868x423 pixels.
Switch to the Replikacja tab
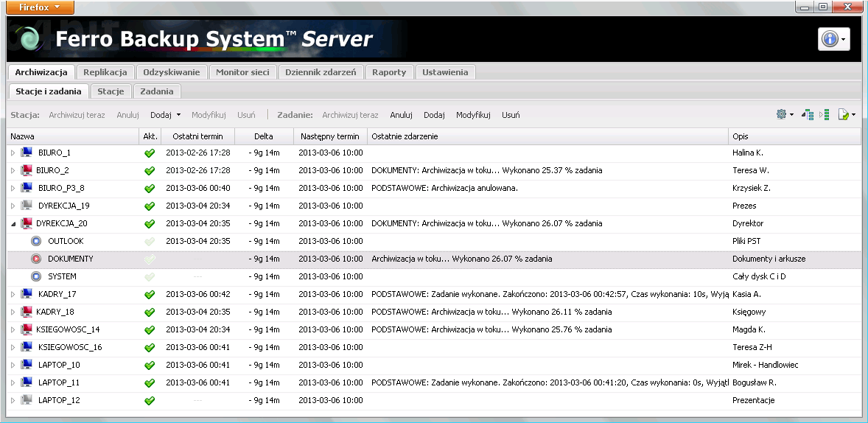[x=106, y=72]
